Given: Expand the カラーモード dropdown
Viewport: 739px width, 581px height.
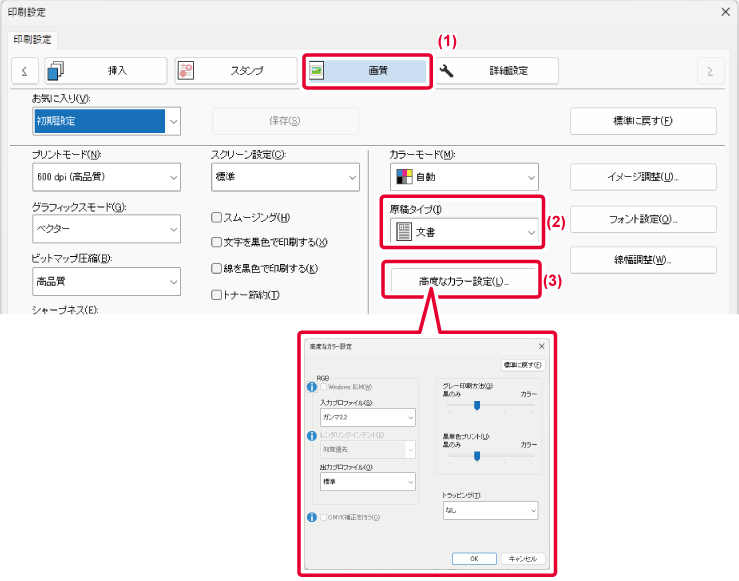Looking at the screenshot, I should (x=464, y=177).
